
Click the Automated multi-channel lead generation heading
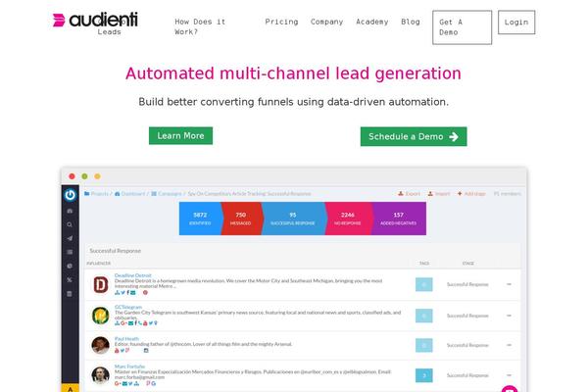(x=293, y=73)
